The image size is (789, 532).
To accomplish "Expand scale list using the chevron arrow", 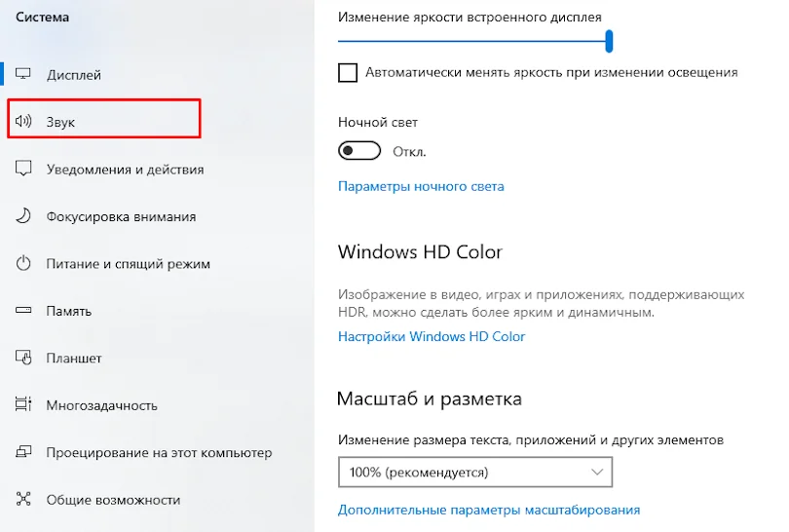I will (597, 473).
